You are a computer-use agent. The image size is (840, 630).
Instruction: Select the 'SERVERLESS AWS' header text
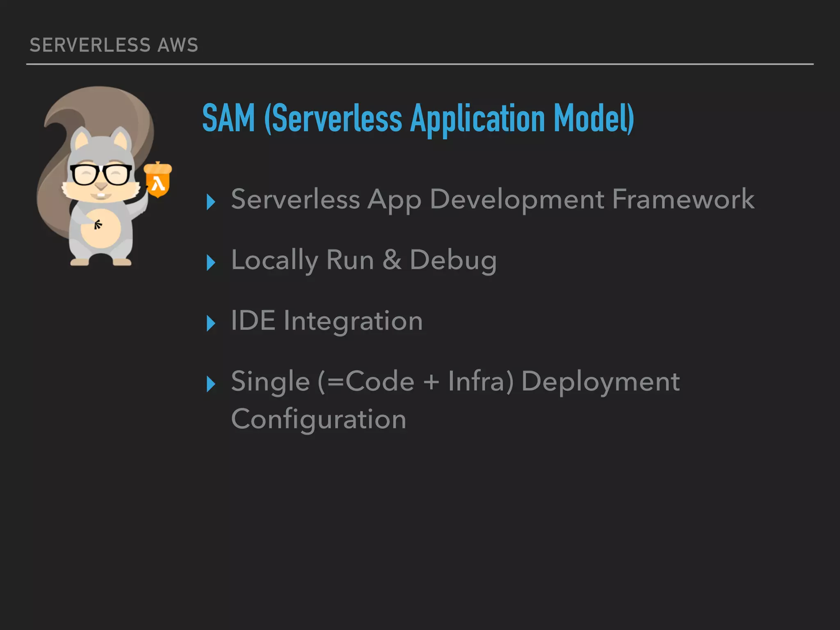pyautogui.click(x=114, y=45)
